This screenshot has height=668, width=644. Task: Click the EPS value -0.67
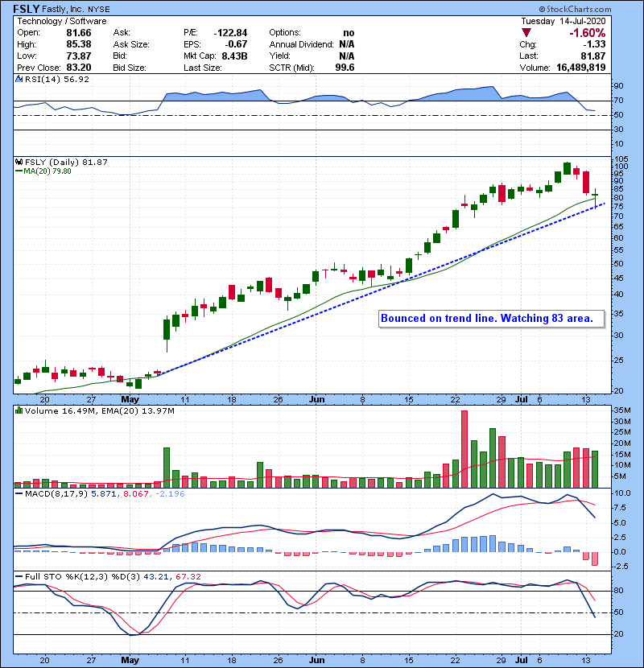click(236, 44)
